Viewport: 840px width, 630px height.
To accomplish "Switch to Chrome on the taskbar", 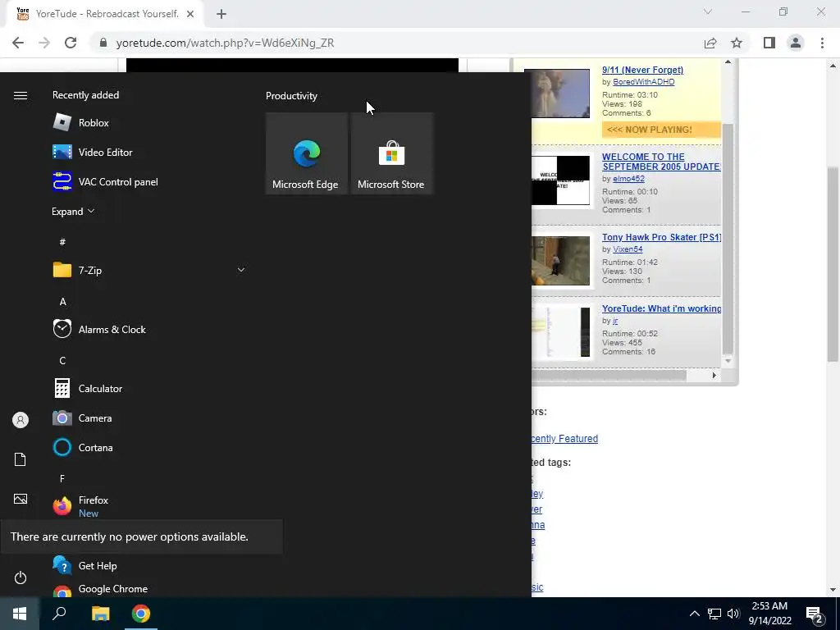I will (x=141, y=614).
